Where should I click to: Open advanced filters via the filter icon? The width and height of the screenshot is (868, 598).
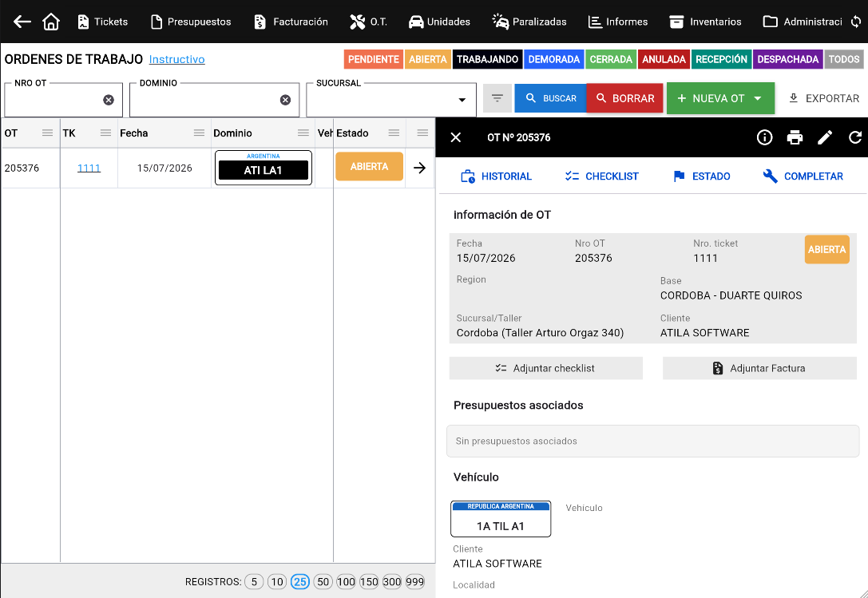(497, 98)
